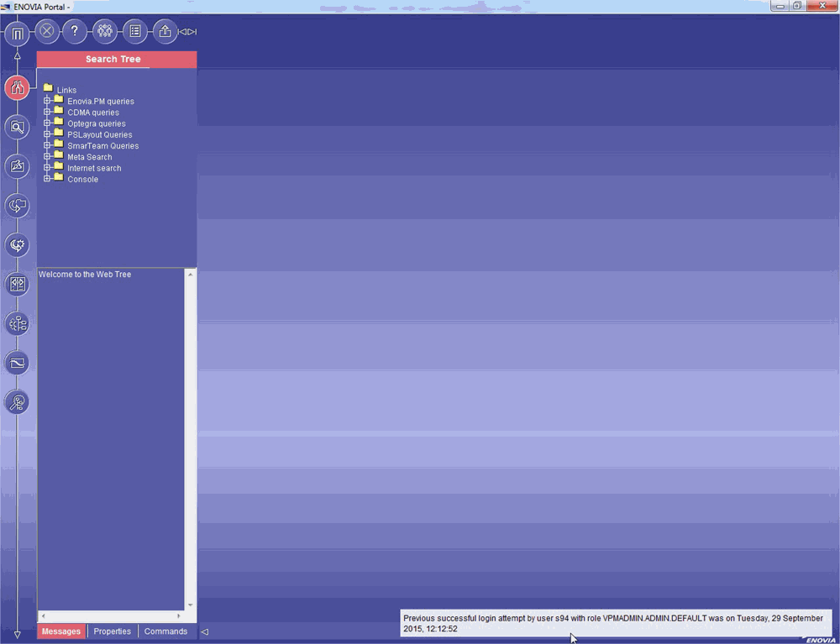
Task: Click the people group icon in top toolbar
Action: (x=105, y=32)
